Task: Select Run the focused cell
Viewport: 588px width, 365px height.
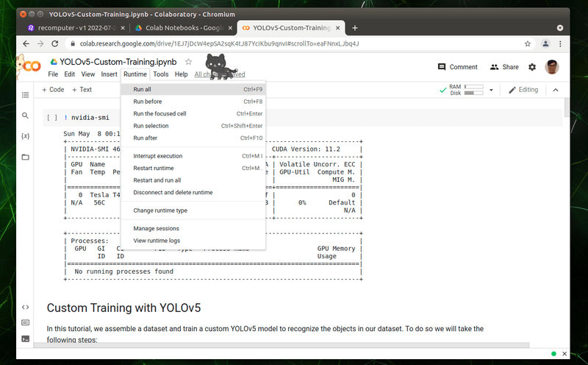Action: point(193,113)
